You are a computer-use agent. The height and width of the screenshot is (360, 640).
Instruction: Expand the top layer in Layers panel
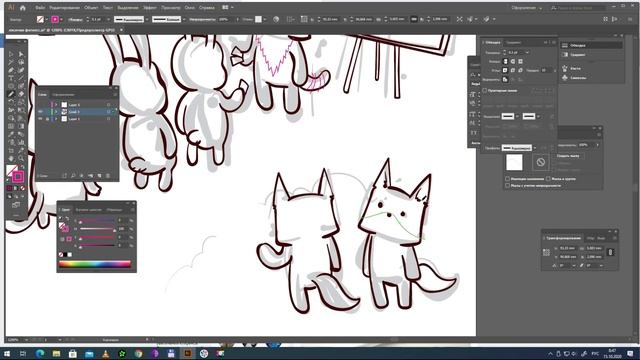(x=56, y=104)
